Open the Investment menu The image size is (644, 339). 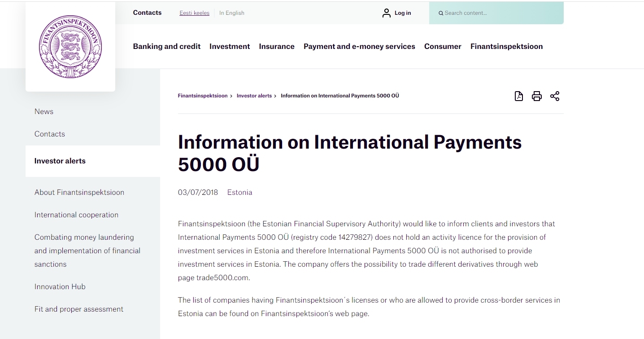click(230, 46)
